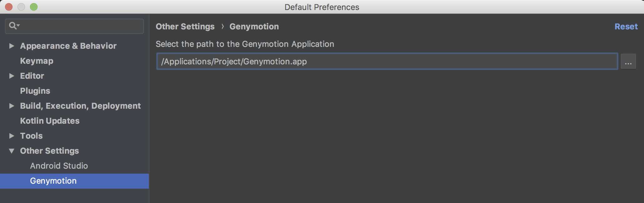Screen dimensions: 644x203
Task: Focus the preferences search field
Action: tap(74, 26)
